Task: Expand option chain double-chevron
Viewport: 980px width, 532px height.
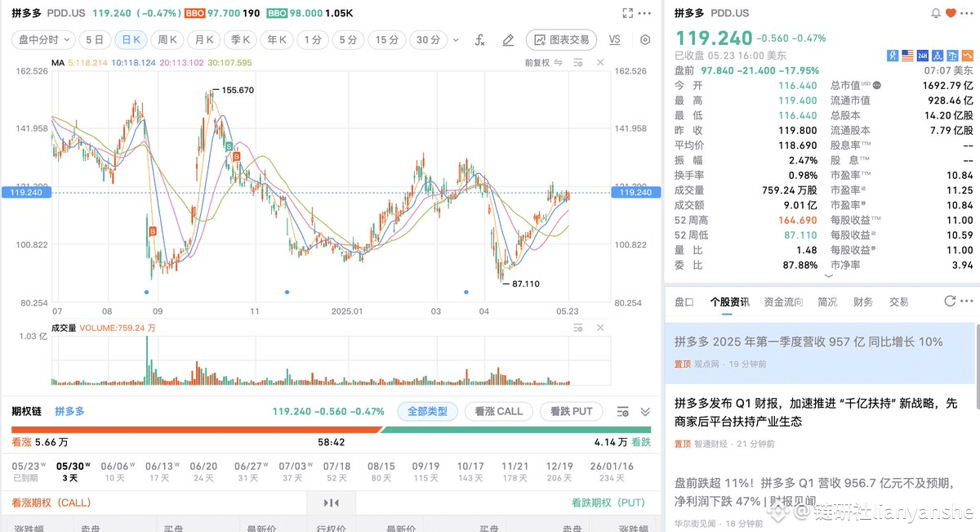Action: click(x=645, y=411)
